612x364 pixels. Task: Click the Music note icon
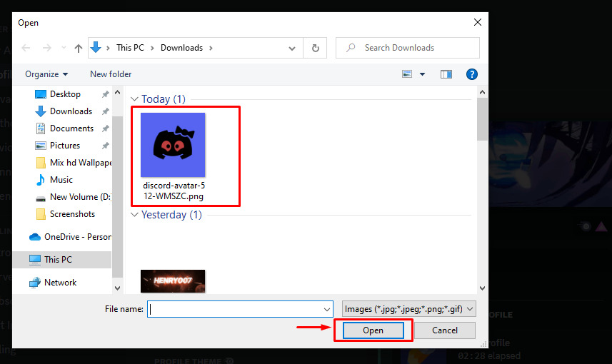(x=41, y=180)
